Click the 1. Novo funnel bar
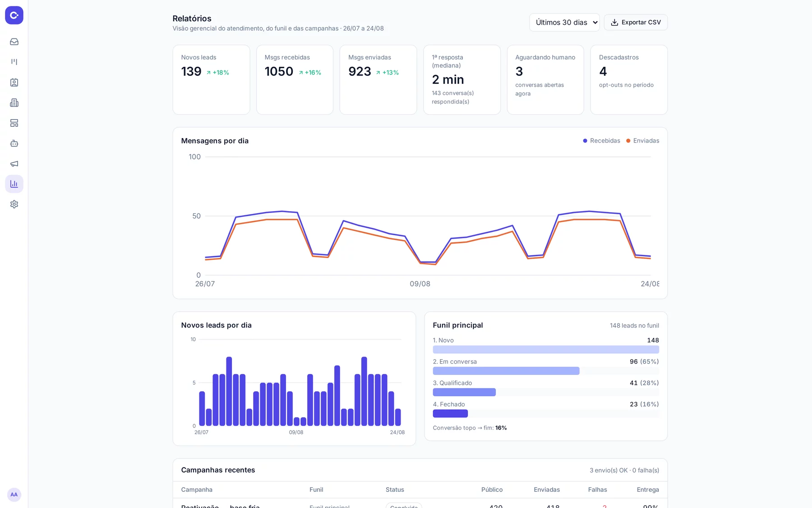Screen dimensions: 812x508 coord(546,350)
